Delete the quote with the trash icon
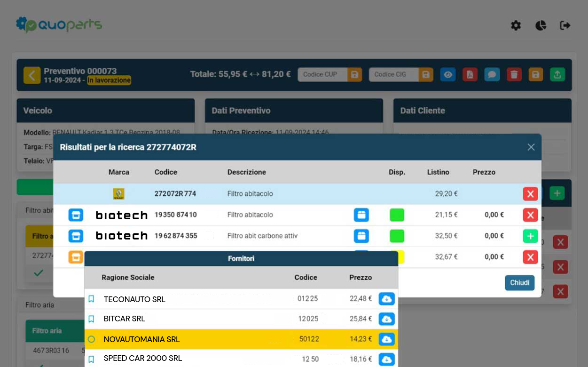The width and height of the screenshot is (588, 367). [514, 74]
